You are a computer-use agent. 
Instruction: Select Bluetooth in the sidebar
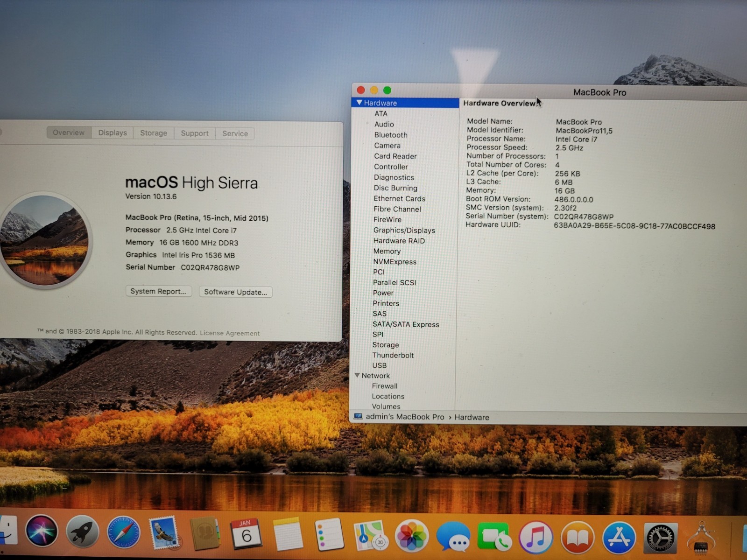coord(391,135)
